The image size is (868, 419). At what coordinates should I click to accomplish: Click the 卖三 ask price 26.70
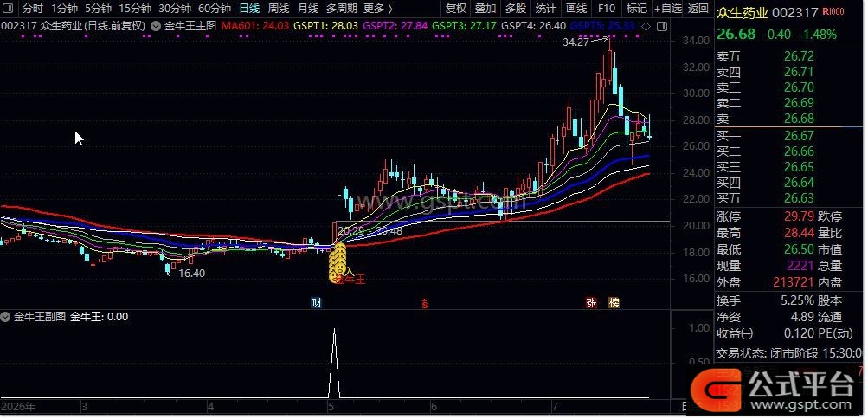pos(799,87)
